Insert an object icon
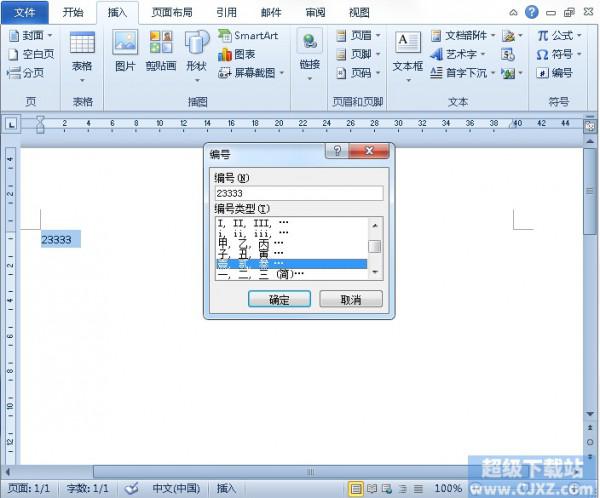The height and width of the screenshot is (498, 600). tap(508, 73)
